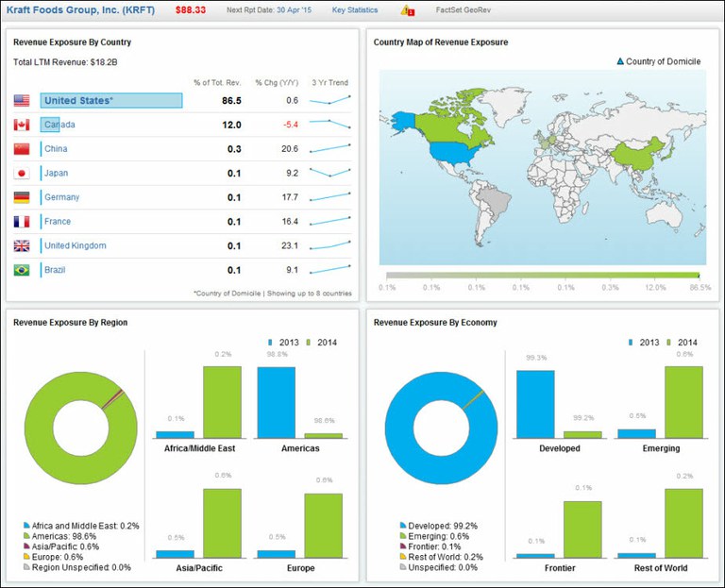Click the 2014 legend swatch in Economy panel
This screenshot has width=725, height=588.
[668, 343]
